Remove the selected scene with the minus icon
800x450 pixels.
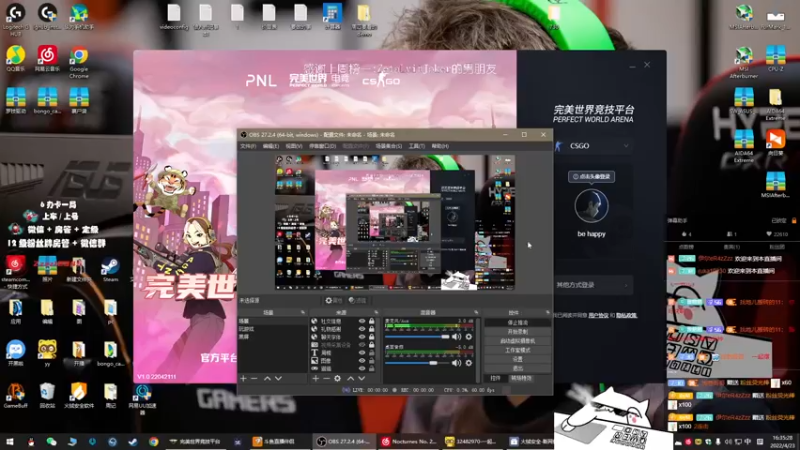[x=254, y=379]
